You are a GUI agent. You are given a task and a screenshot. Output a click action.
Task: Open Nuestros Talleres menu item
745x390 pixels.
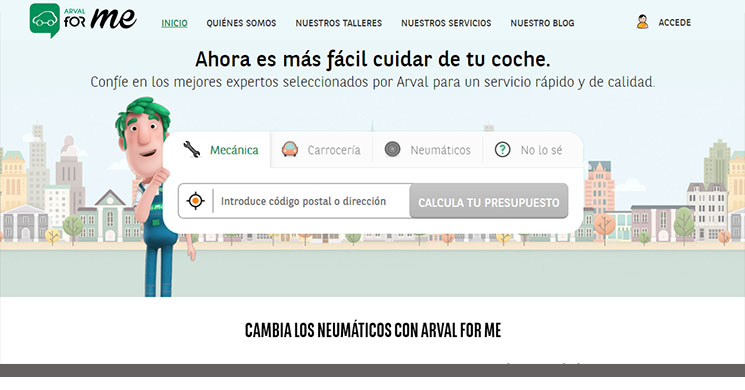[339, 23]
